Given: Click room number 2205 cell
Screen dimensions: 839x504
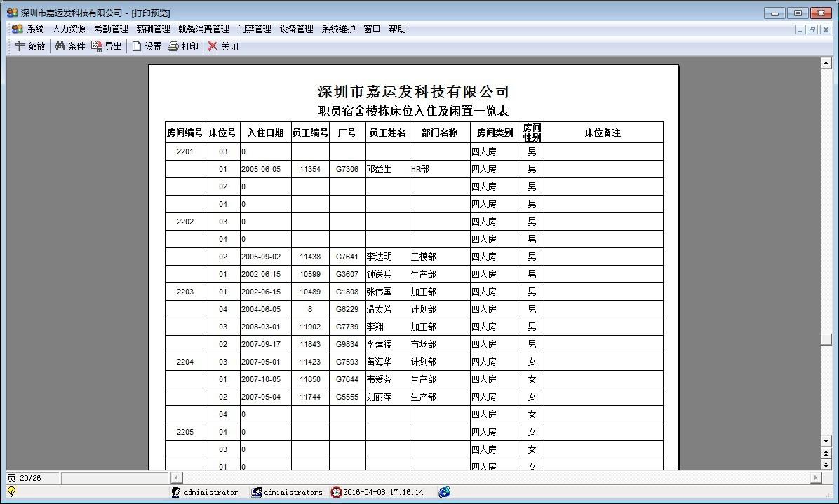Looking at the screenshot, I should 185,432.
